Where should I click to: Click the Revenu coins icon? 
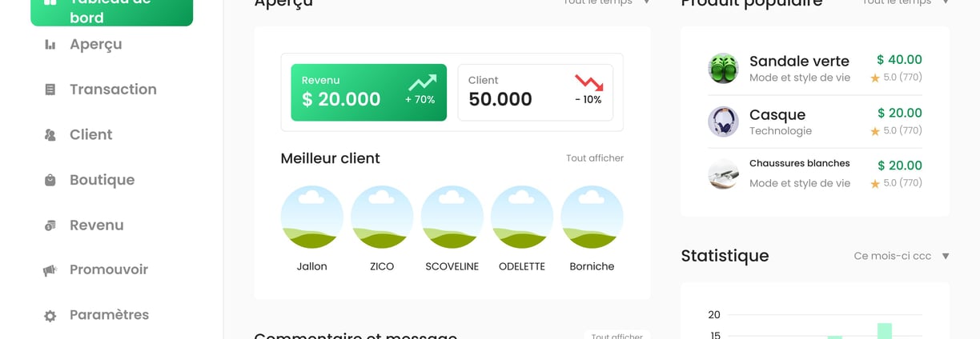point(50,225)
